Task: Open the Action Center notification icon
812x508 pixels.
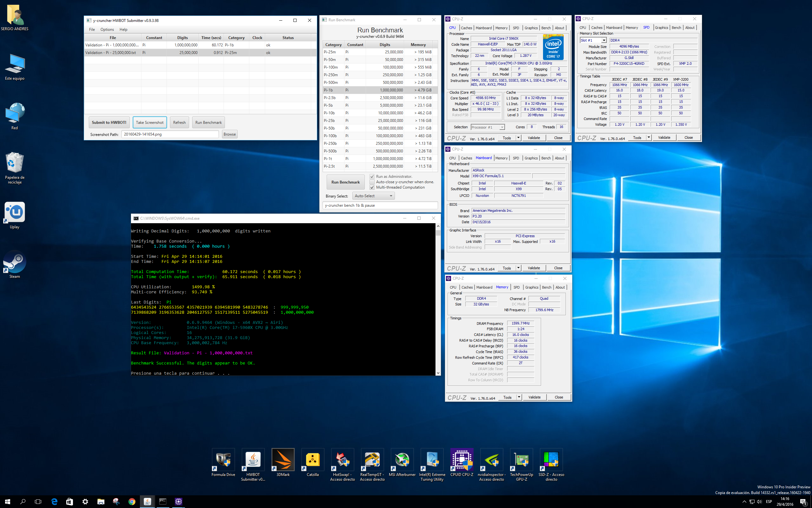Action: point(803,502)
